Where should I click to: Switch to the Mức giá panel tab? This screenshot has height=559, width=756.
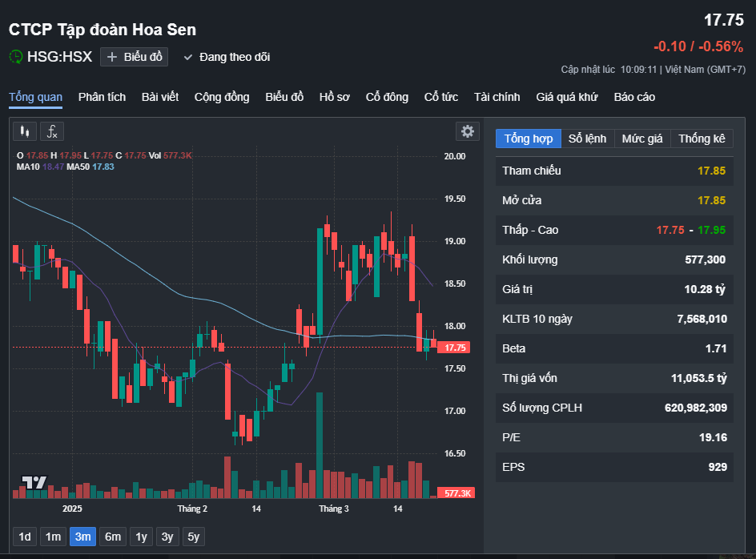[x=642, y=139]
